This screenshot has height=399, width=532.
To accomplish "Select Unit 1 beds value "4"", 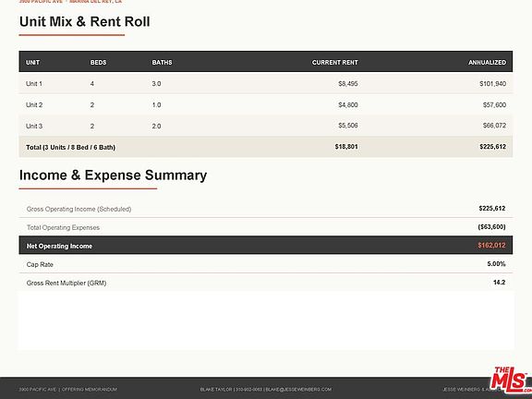I will pyautogui.click(x=92, y=83).
